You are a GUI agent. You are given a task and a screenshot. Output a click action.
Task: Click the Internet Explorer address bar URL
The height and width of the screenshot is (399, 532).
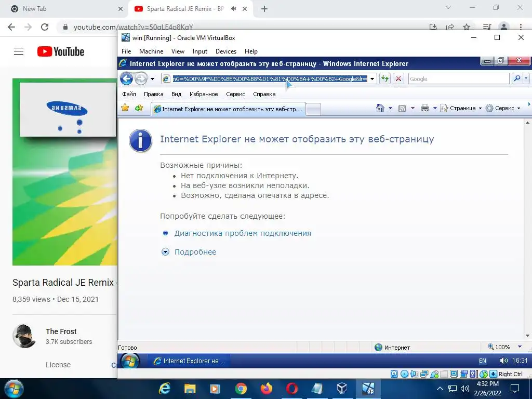pos(270,79)
